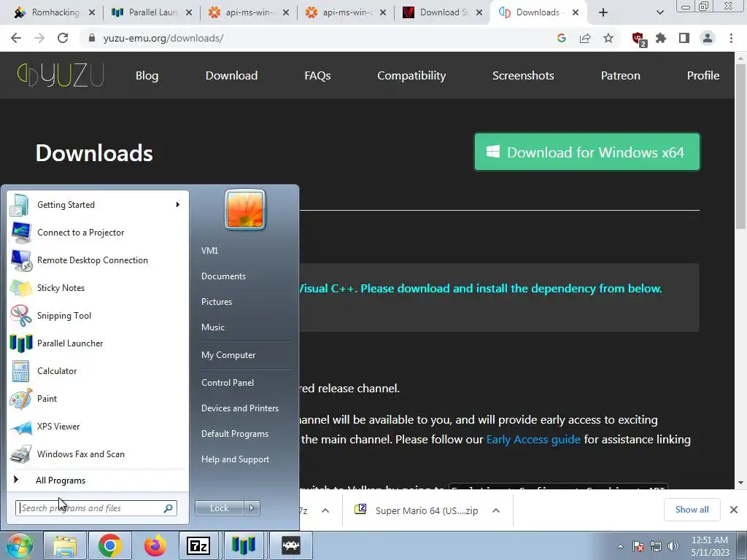747x560 pixels.
Task: Open Calculator
Action: [98, 371]
